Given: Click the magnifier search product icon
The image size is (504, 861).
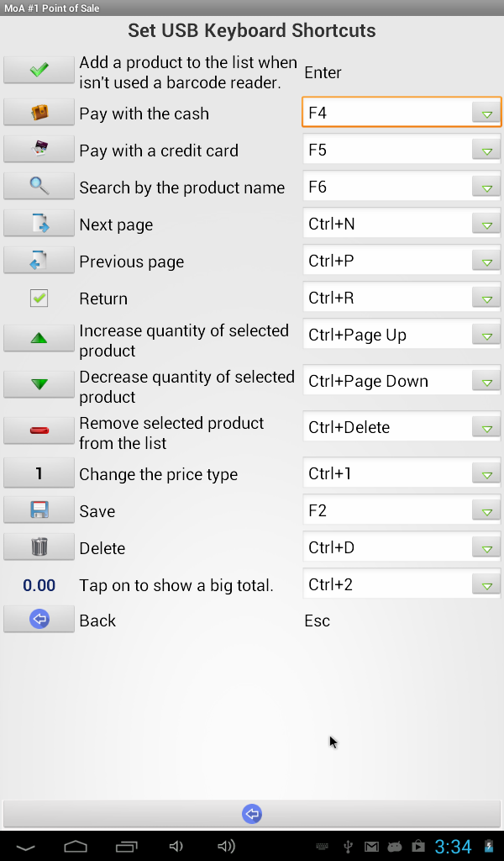Looking at the screenshot, I should [39, 186].
